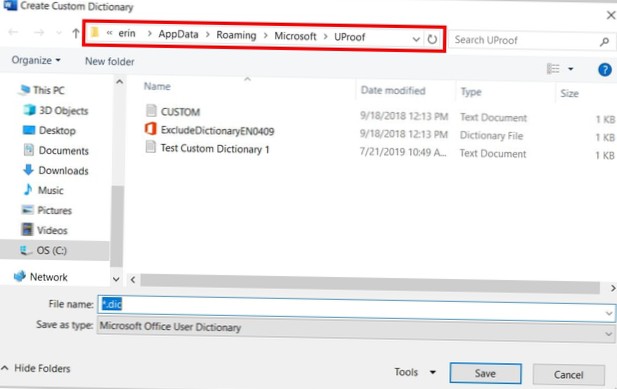This screenshot has height=389, width=617.
Task: Click the horizontal scrollbar track
Action: pyautogui.click(x=370, y=283)
